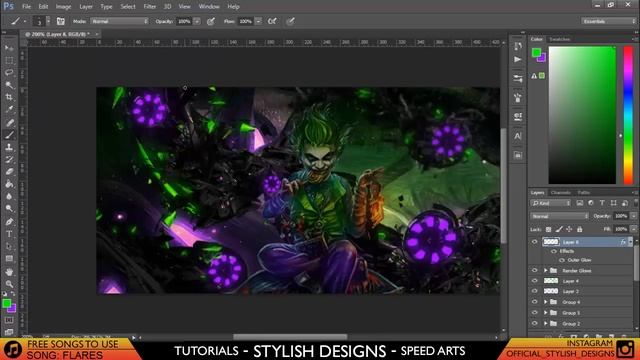Select the Eraser tool
The height and width of the screenshot is (360, 640).
9,172
